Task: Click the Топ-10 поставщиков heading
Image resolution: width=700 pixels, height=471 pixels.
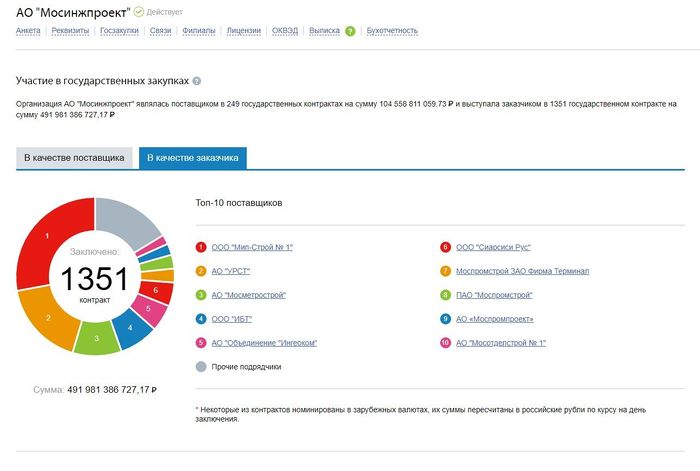Action: pyautogui.click(x=239, y=203)
